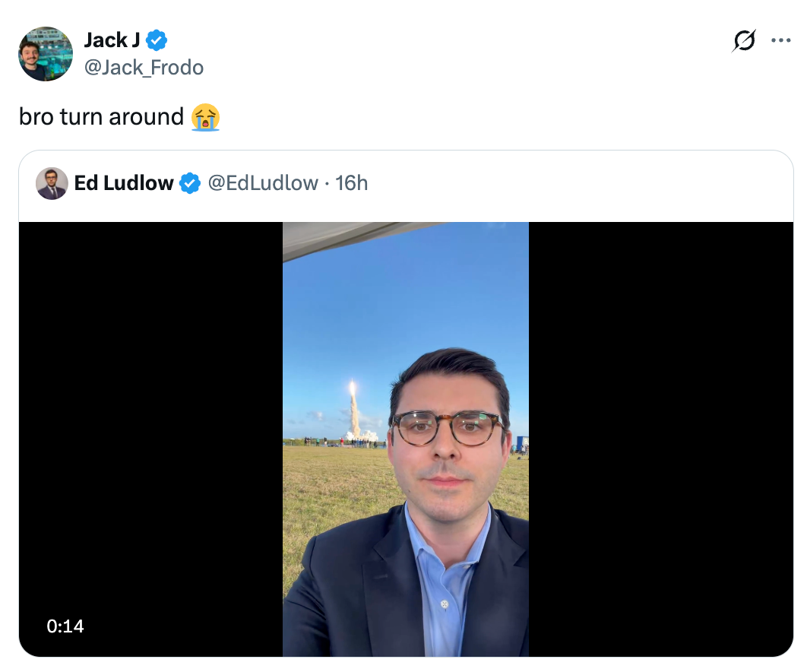Screen dimensions: 807x672
Task: Click the Ed Ludlow name in quote
Action: (x=124, y=183)
